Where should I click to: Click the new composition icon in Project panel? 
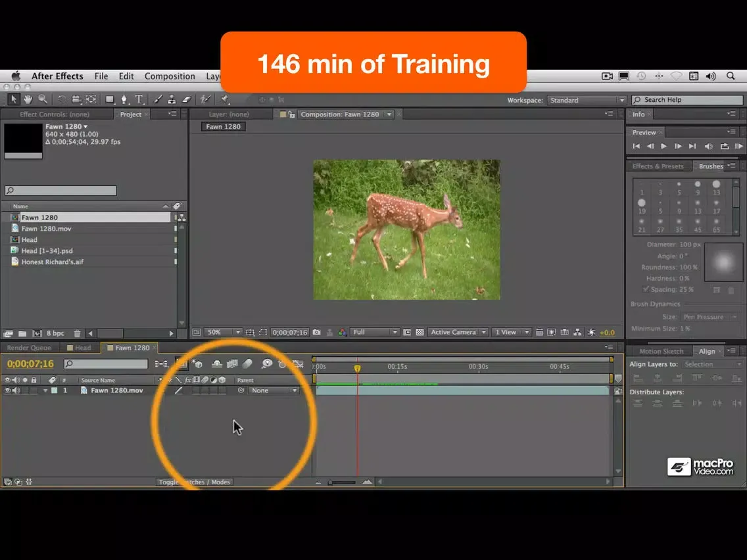37,333
